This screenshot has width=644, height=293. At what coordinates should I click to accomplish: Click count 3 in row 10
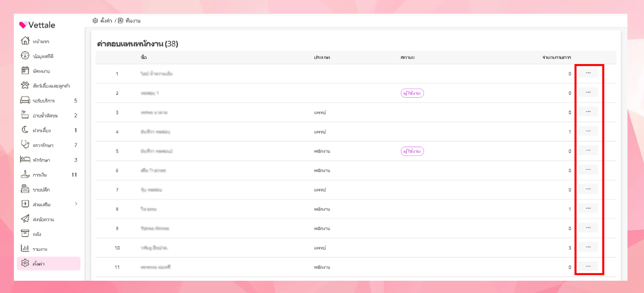pyautogui.click(x=570, y=248)
